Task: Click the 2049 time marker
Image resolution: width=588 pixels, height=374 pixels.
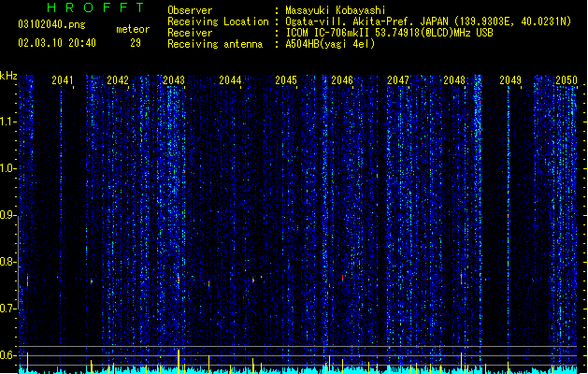Action: coord(510,80)
